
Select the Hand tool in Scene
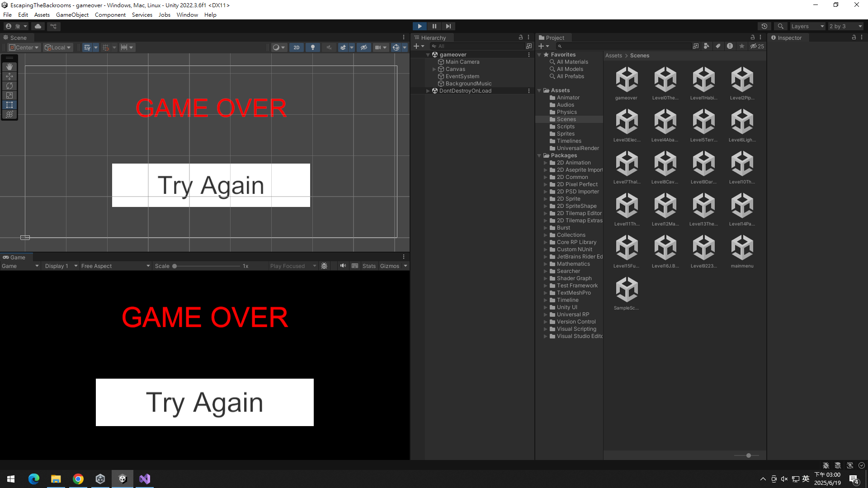(x=9, y=67)
